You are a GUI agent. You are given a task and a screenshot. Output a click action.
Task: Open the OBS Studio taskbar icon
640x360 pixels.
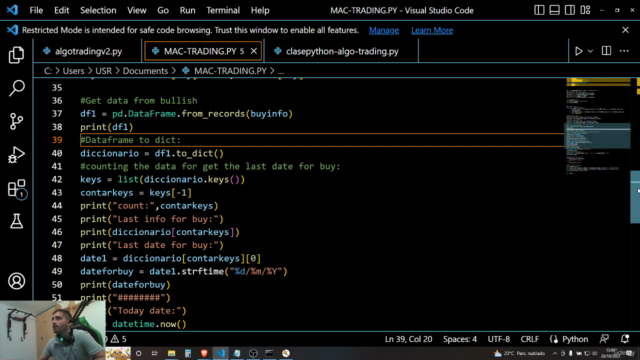(253, 353)
